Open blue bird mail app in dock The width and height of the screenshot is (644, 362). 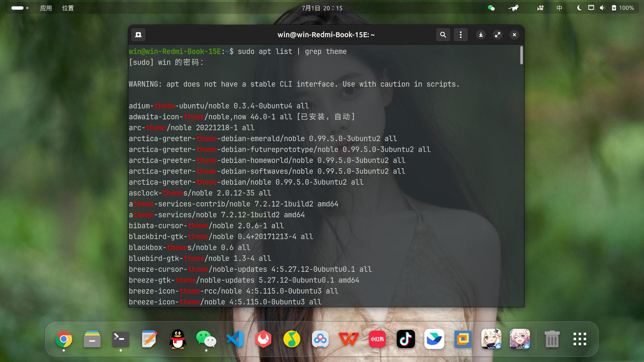[x=434, y=339]
